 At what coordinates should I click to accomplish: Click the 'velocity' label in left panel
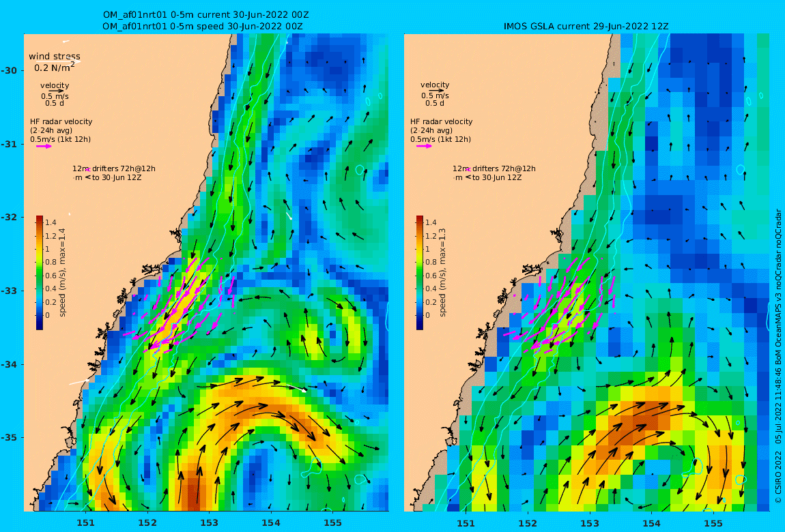pos(55,85)
